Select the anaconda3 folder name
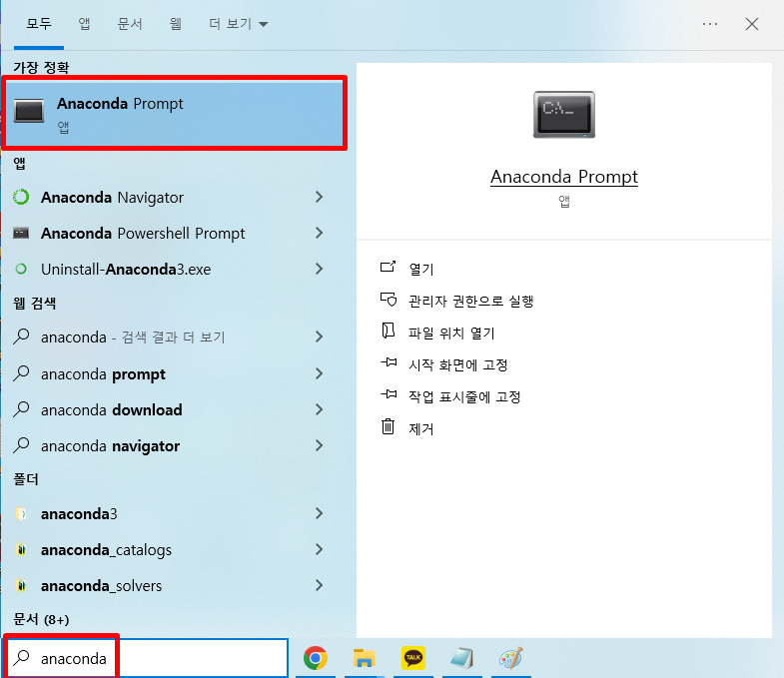784x678 pixels. (79, 514)
